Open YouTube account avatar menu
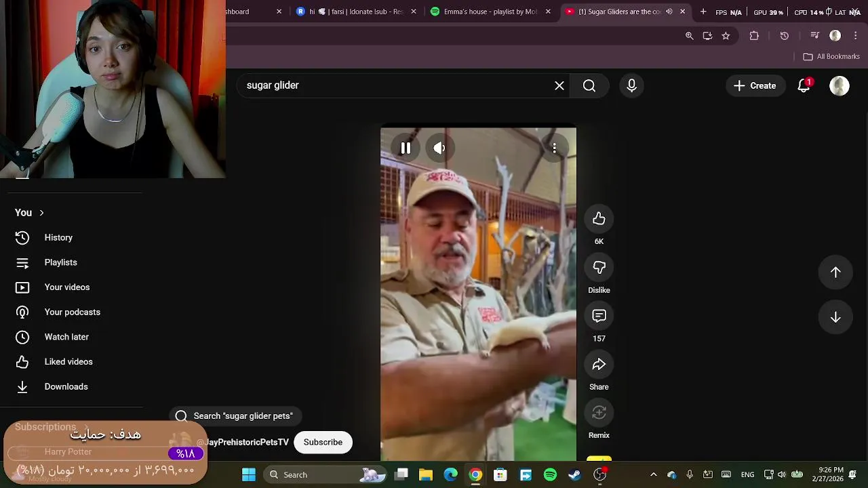This screenshot has height=488, width=868. coord(840,85)
